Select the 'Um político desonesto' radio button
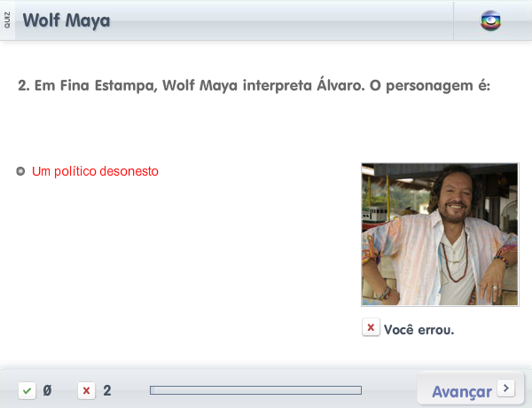The height and width of the screenshot is (408, 532). coord(20,171)
